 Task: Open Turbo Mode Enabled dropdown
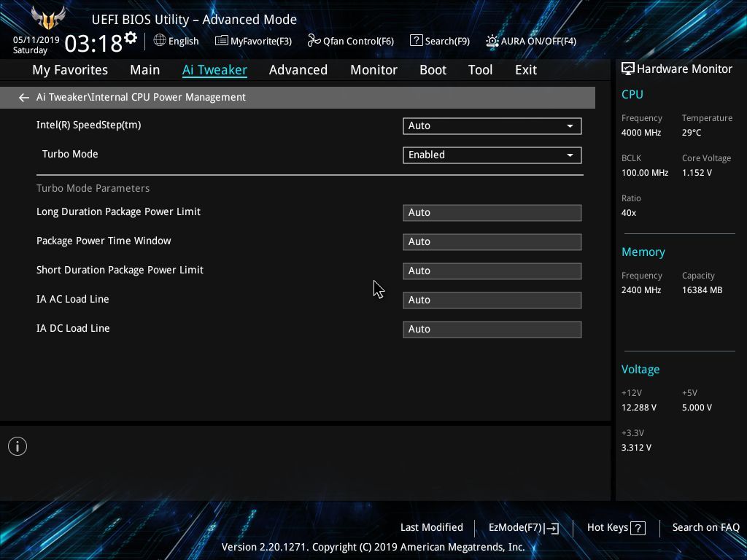[492, 155]
